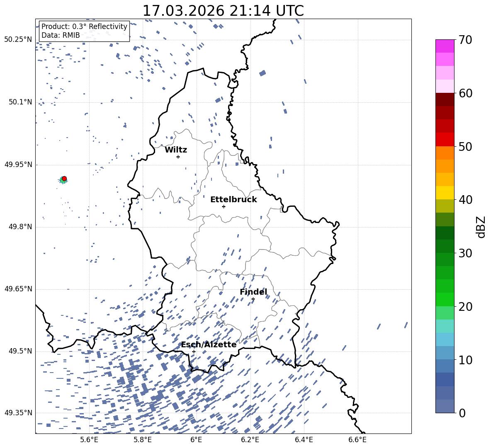Click the colorbar tick label 60

(x=465, y=93)
